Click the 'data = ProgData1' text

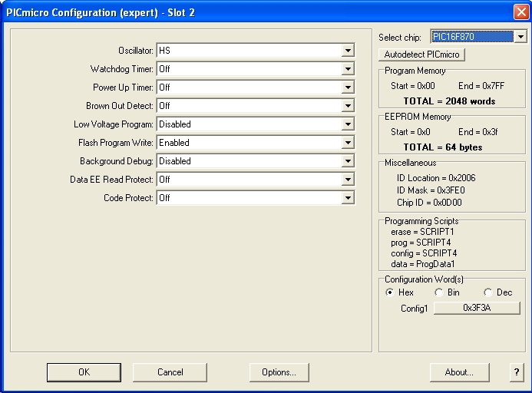pos(423,264)
